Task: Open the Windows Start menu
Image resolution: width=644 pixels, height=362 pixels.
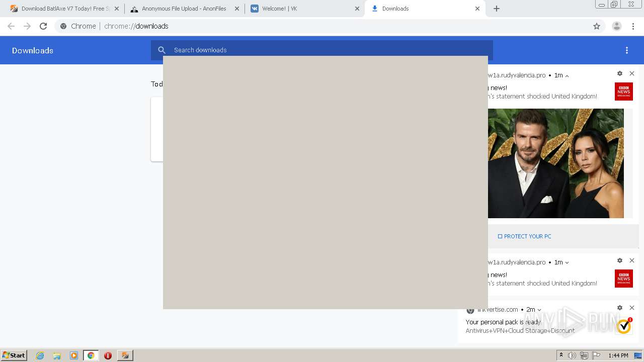Action: pyautogui.click(x=14, y=355)
